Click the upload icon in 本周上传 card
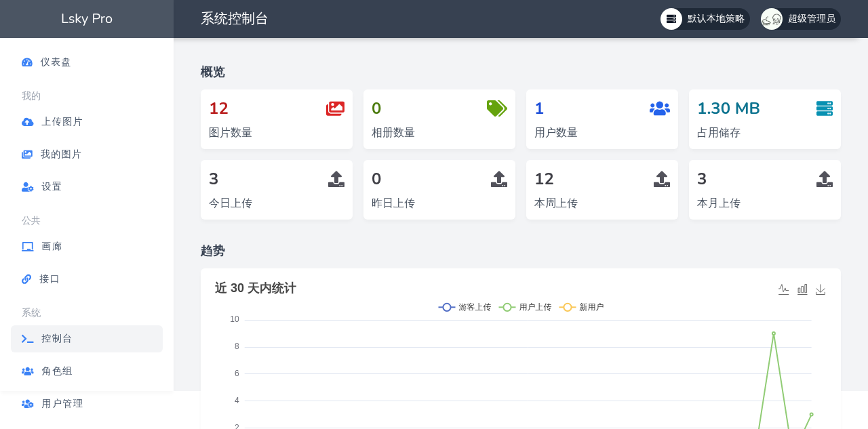The width and height of the screenshot is (868, 429). coord(662,179)
